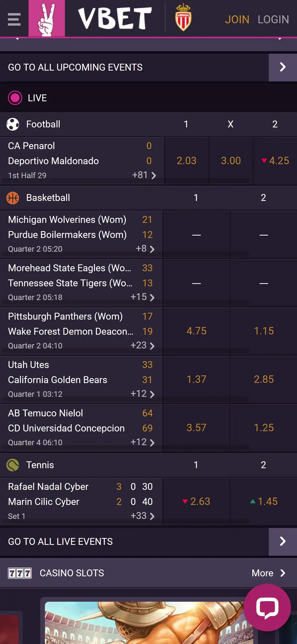Click the AS Monaco crest icon
This screenshot has width=297, height=644.
(x=183, y=18)
